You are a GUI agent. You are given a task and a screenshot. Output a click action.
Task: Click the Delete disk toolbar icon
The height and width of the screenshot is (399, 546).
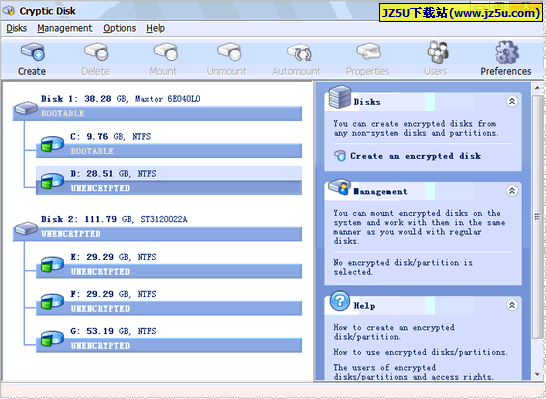pyautogui.click(x=96, y=52)
